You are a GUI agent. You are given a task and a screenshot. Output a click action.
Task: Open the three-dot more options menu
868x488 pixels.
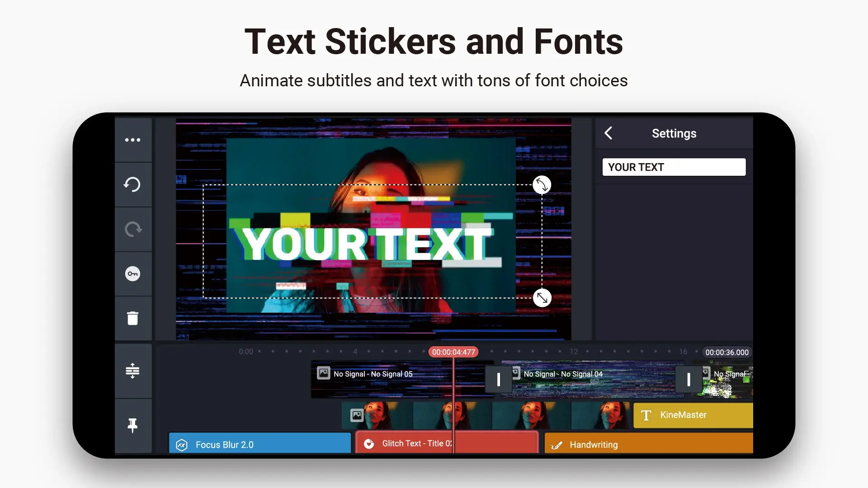[x=132, y=140]
